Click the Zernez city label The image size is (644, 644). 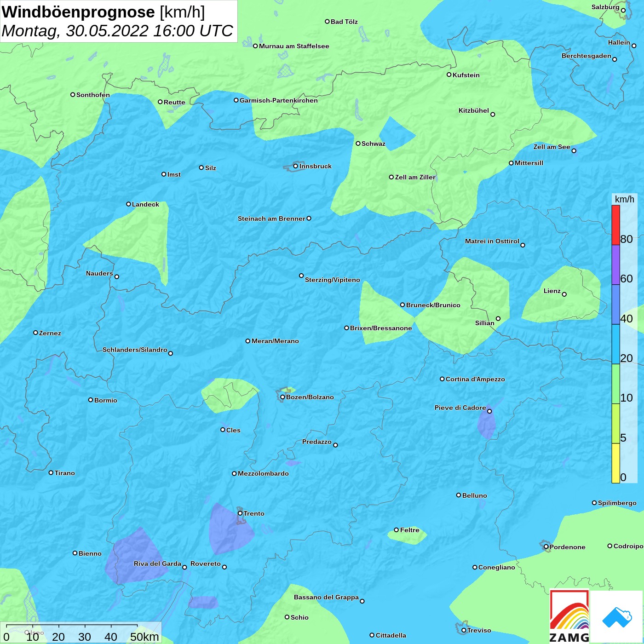(x=50, y=333)
